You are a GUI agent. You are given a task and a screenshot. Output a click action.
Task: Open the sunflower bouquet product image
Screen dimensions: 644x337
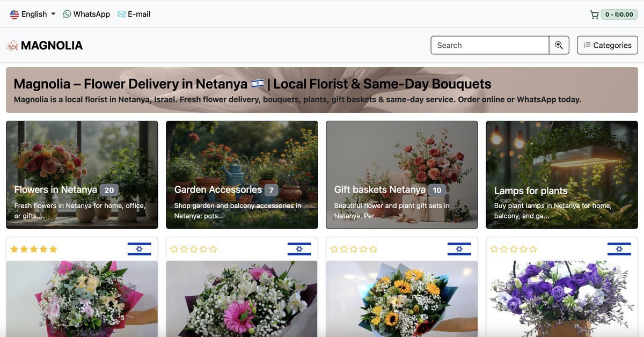click(402, 299)
